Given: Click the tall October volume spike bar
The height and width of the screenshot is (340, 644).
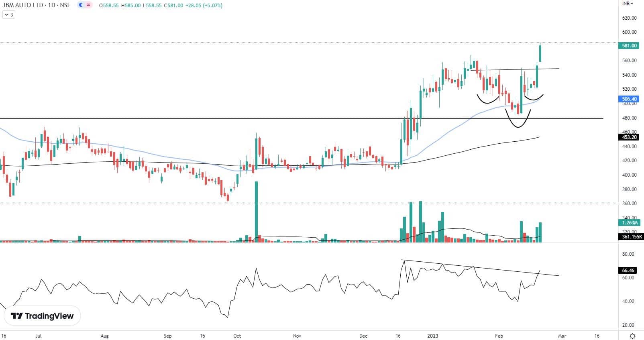Looking at the screenshot, I should [256, 212].
